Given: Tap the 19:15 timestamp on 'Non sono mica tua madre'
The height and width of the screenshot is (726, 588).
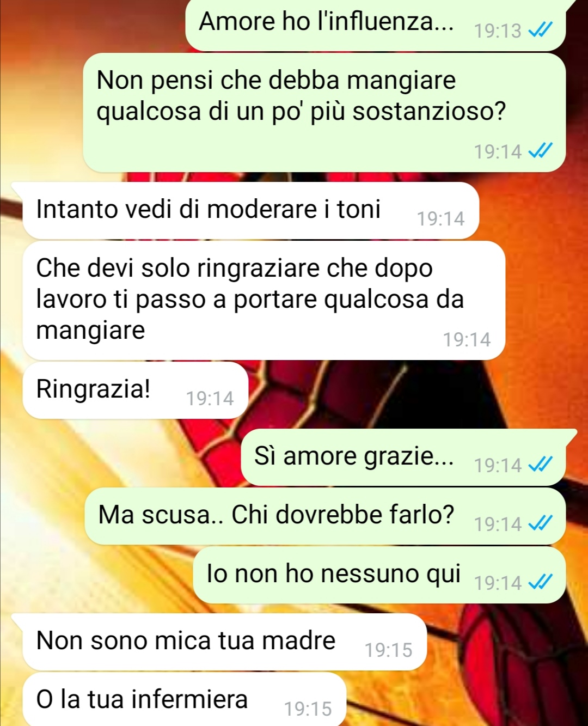Looking at the screenshot, I should point(389,650).
